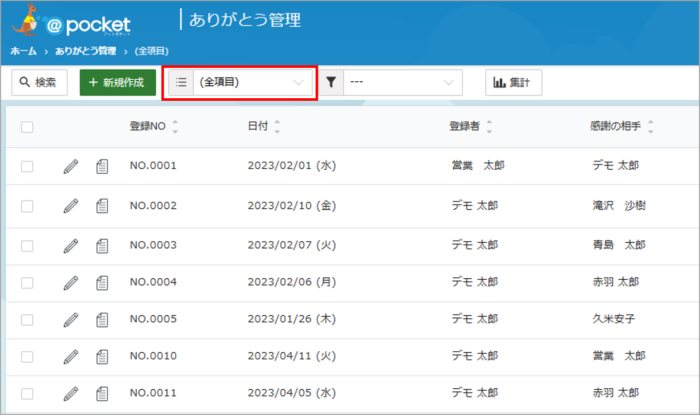The width and height of the screenshot is (700, 415).
Task: Click the 新規作成 create button
Action: [118, 83]
